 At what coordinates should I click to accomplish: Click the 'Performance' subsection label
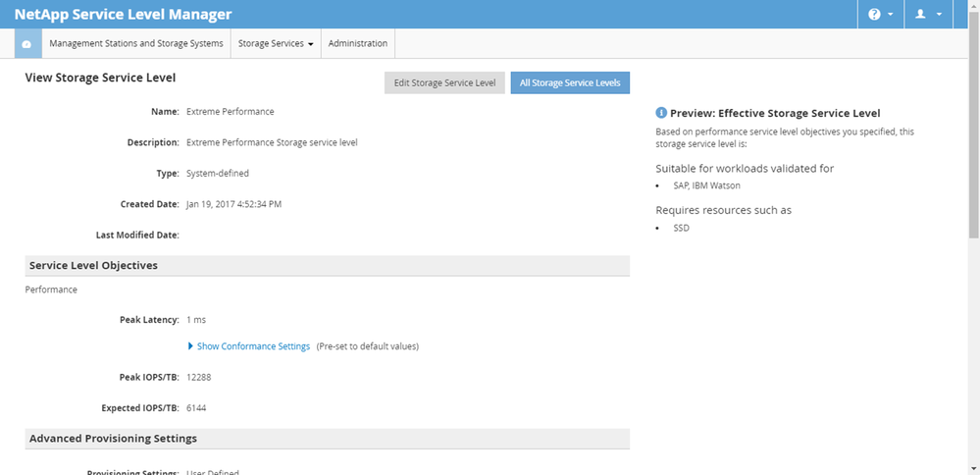(x=51, y=290)
